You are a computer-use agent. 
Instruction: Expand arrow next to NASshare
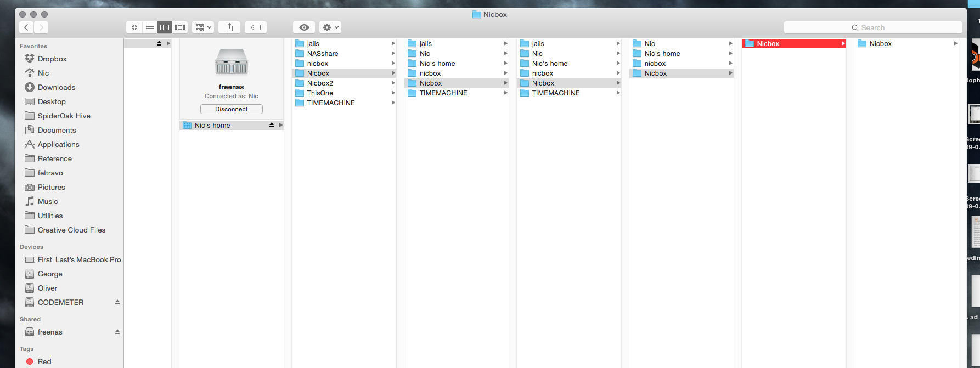click(x=393, y=53)
